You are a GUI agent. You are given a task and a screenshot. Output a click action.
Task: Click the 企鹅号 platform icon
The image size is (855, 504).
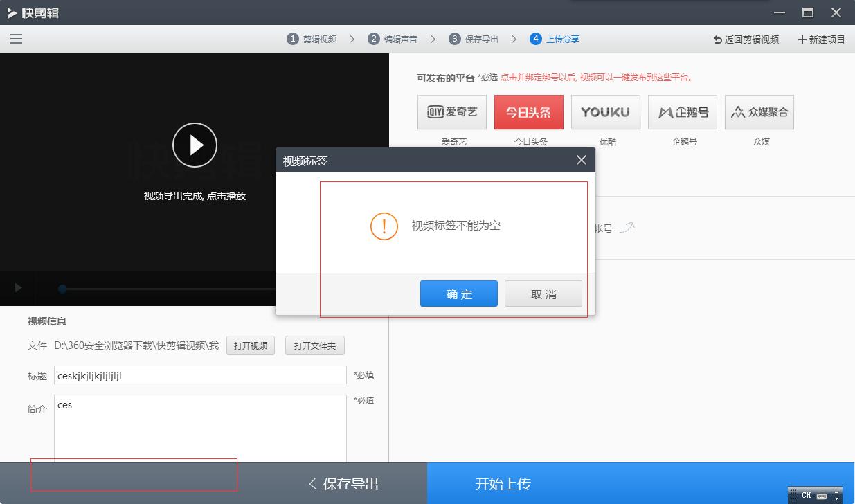pos(682,111)
